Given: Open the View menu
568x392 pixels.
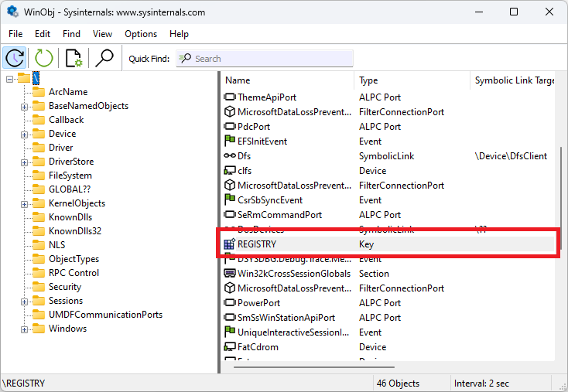Looking at the screenshot, I should (102, 34).
